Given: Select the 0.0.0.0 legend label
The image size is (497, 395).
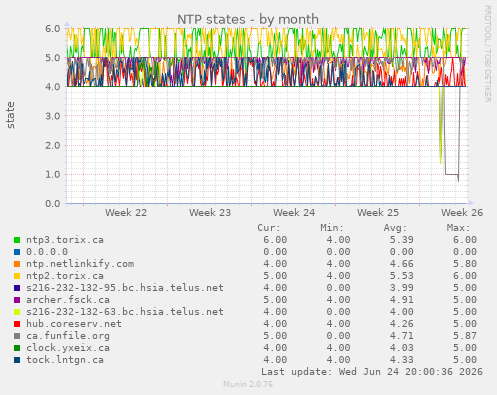Looking at the screenshot, I should [47, 252].
